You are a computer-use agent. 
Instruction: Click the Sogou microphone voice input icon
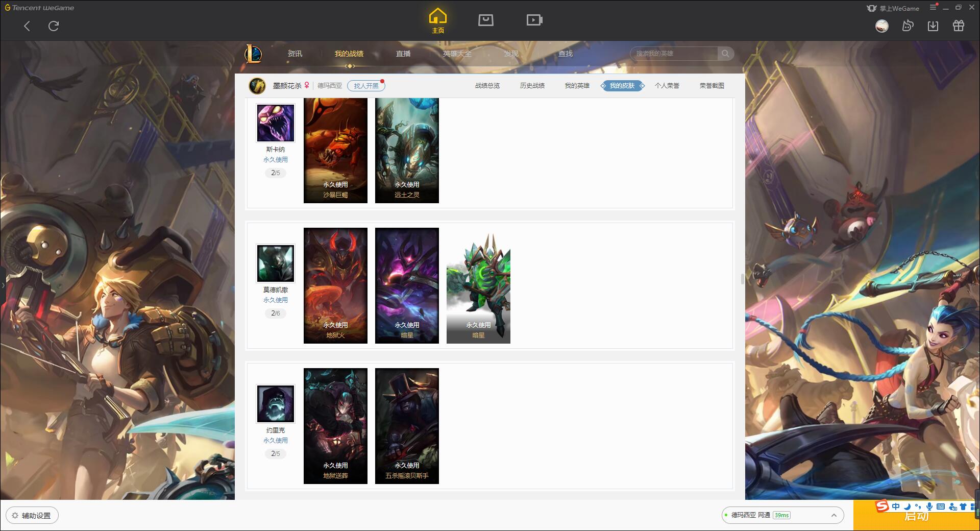coord(929,506)
